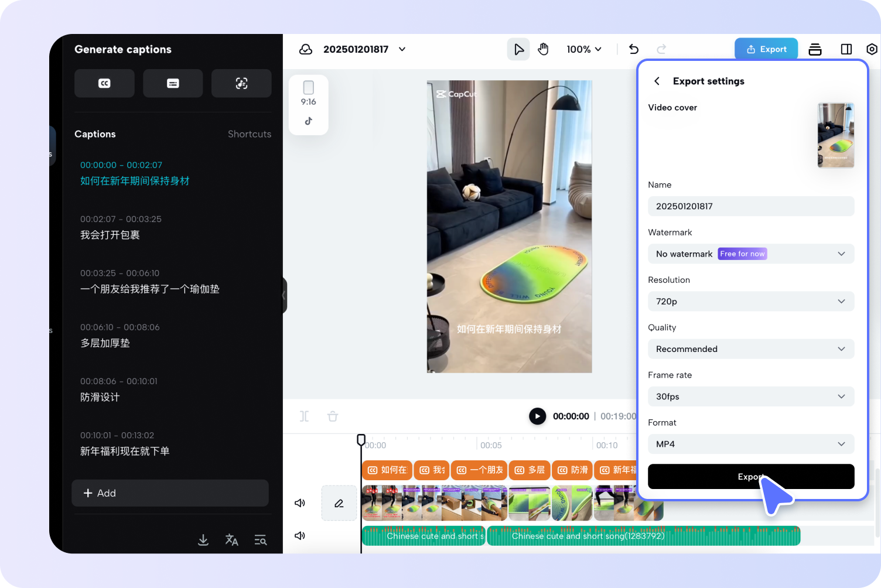Mute the audio music track
881x588 pixels.
pos(300,536)
